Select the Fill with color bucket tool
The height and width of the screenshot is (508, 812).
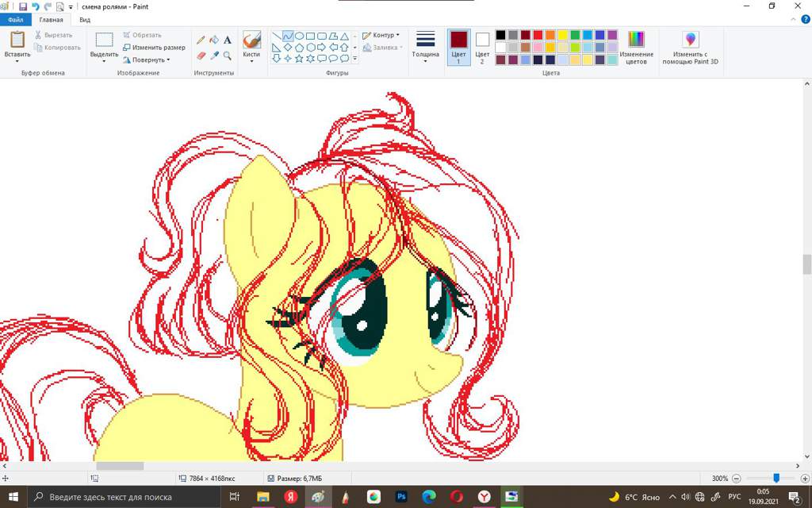pos(214,40)
